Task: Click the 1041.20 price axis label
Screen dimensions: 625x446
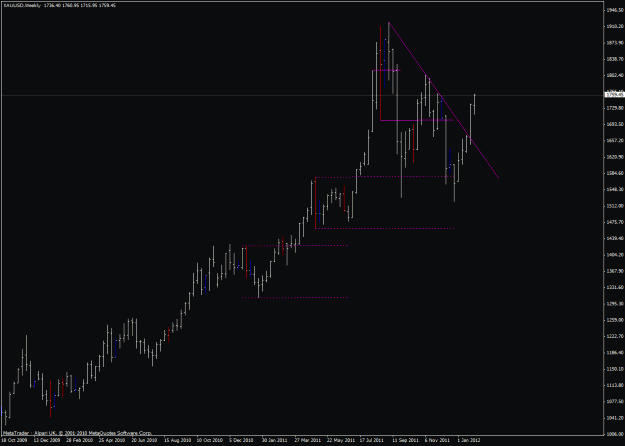Action: click(x=615, y=418)
